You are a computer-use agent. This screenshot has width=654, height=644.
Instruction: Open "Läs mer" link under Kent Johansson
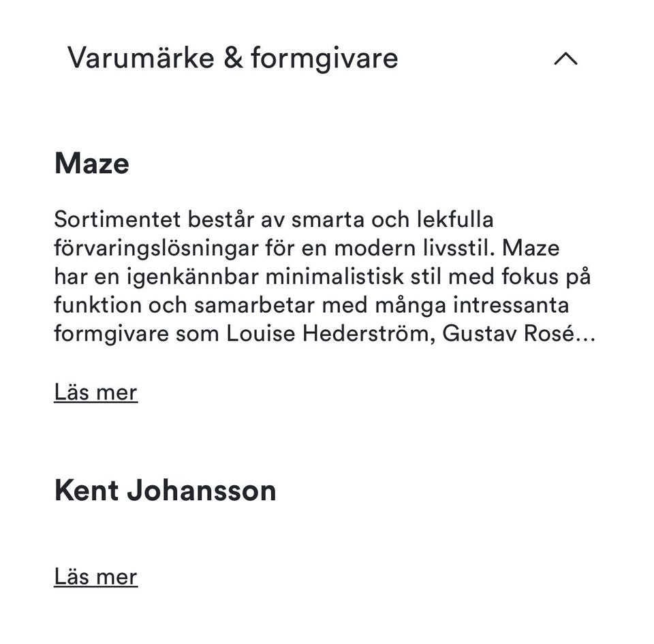click(95, 577)
